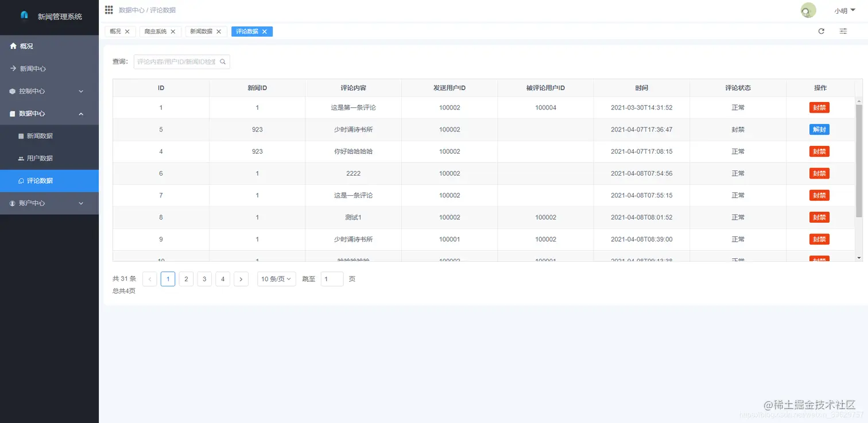Open the settings sliders icon
This screenshot has height=423, width=868.
(843, 32)
